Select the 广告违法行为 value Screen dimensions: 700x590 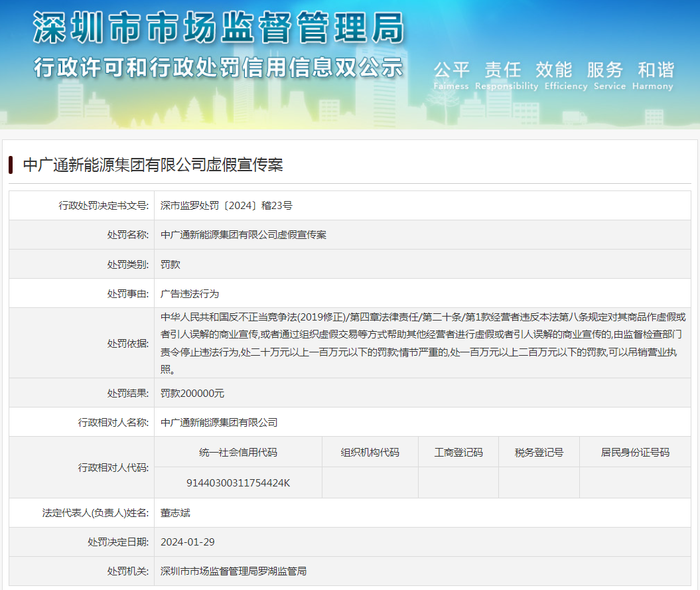[x=190, y=294]
